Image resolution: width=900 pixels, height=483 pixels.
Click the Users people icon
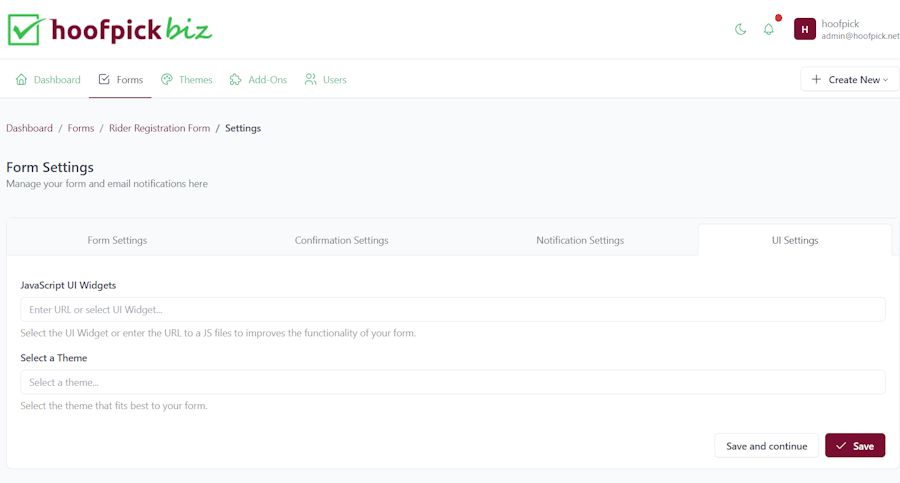(x=311, y=79)
